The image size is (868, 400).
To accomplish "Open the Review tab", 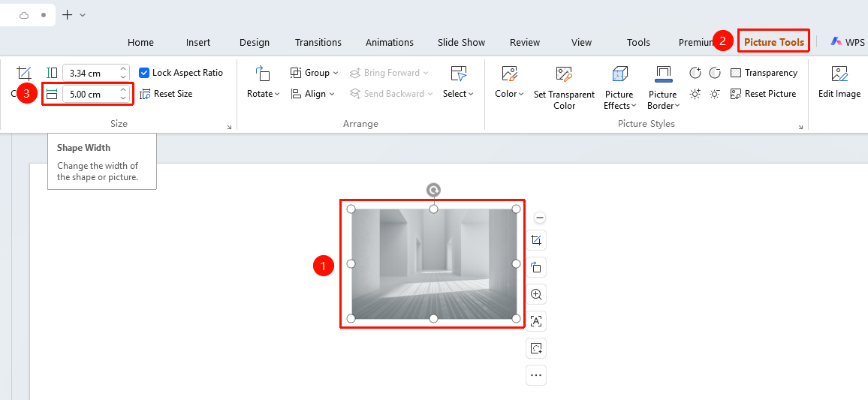I will (x=525, y=42).
